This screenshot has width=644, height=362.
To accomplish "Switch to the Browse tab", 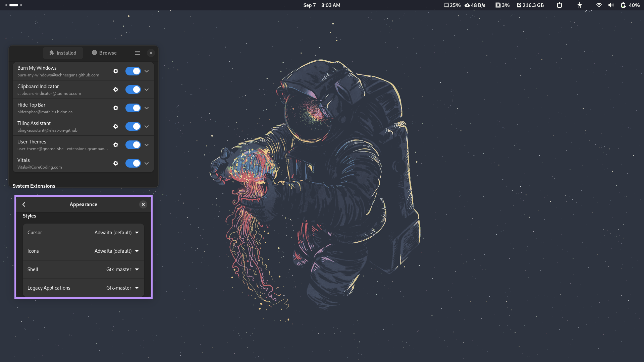I will 104,53.
